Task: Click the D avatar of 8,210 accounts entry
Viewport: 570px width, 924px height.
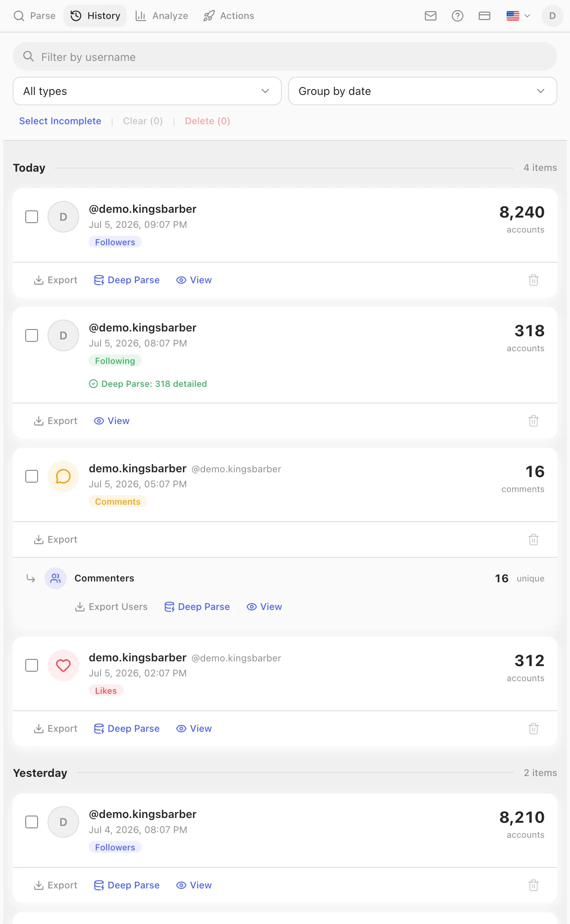Action: (63, 822)
